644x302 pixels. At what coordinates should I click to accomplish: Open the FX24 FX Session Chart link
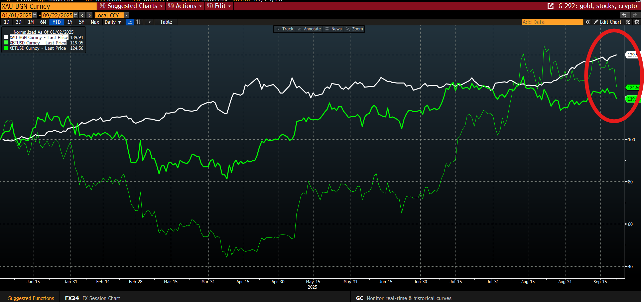pyautogui.click(x=93, y=298)
